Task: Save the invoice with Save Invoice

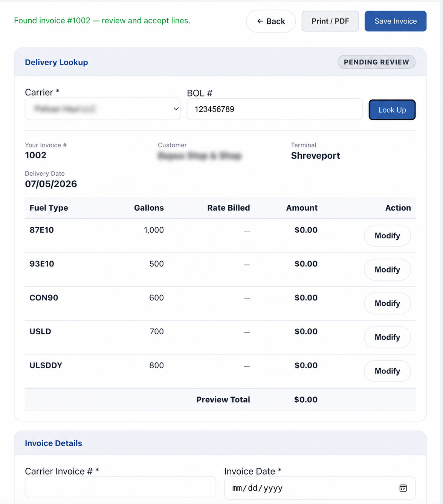Action: (396, 21)
